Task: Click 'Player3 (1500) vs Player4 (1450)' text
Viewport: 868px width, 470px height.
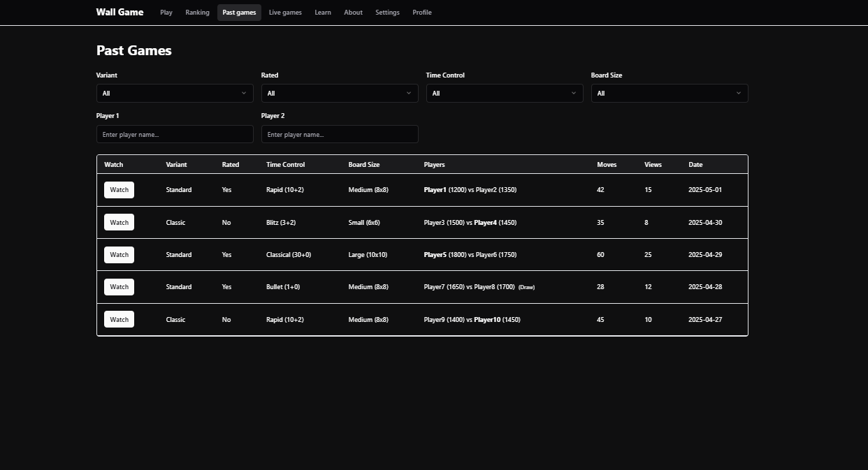Action: tap(470, 223)
